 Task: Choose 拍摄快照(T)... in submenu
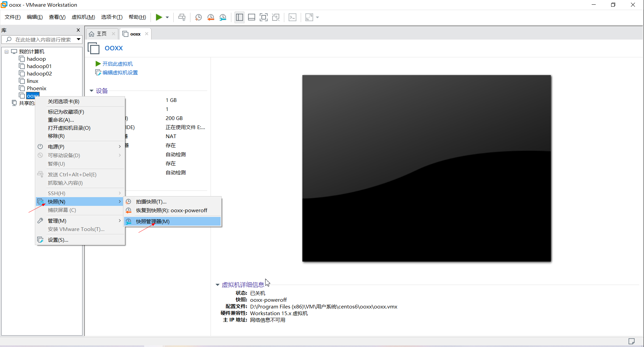[172, 202]
